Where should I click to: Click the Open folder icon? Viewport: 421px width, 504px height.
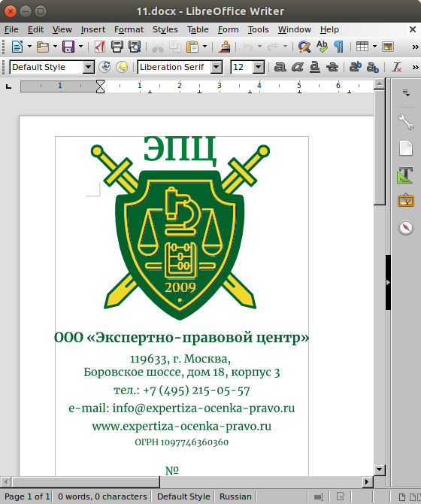[x=43, y=47]
